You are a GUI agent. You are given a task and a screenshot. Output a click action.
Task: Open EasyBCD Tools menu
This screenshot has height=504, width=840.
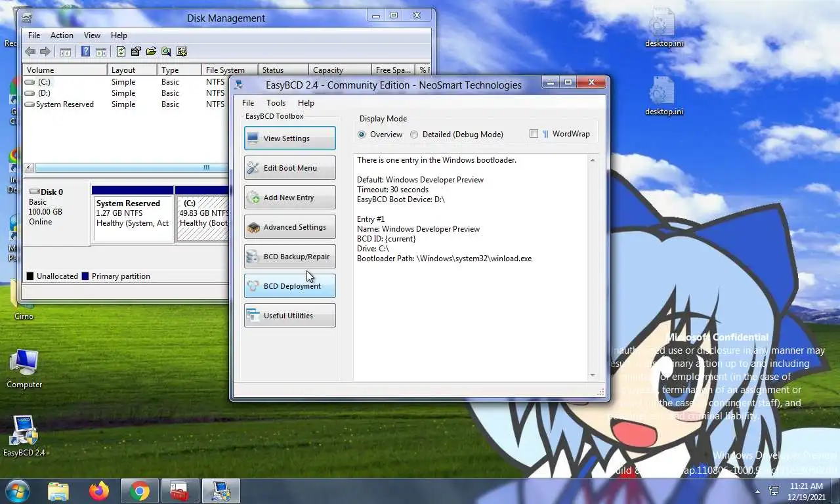tap(276, 103)
